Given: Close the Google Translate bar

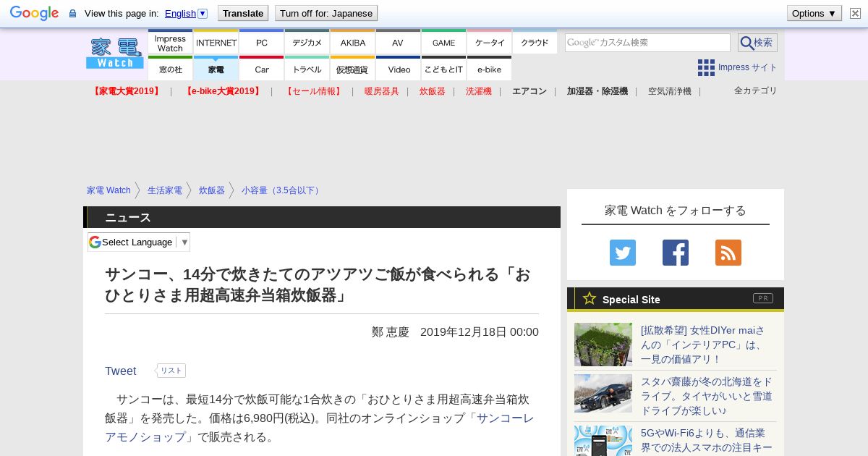Looking at the screenshot, I should 855,13.
